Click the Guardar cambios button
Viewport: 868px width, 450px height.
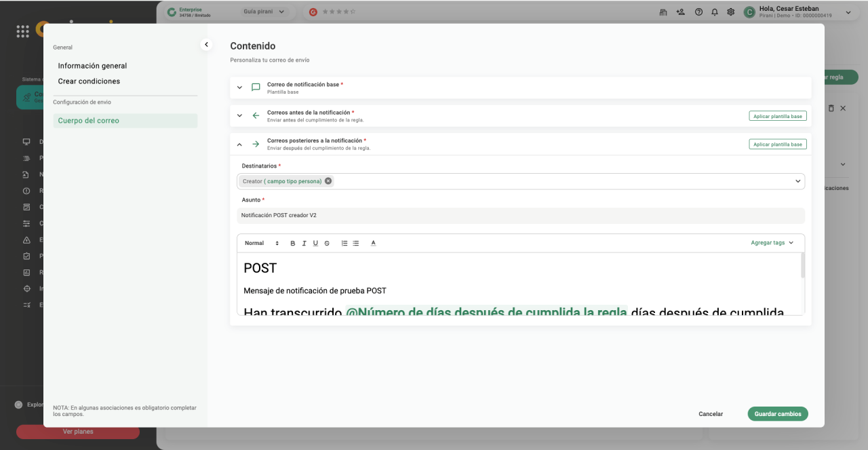777,414
